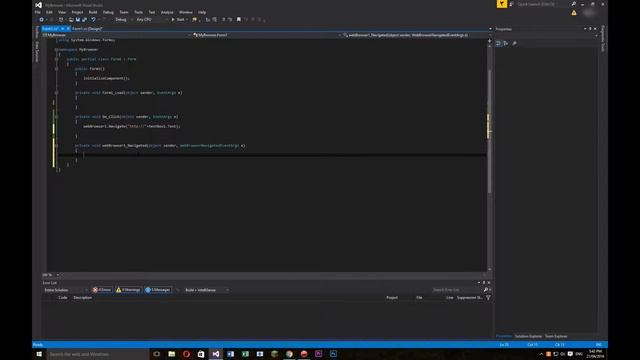Click the taskbar web and Windows search box

(98, 354)
